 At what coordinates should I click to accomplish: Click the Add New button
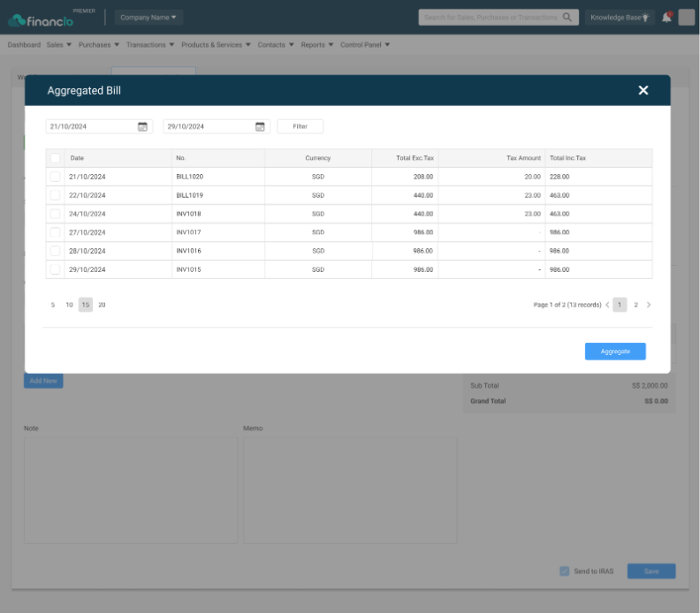43,381
